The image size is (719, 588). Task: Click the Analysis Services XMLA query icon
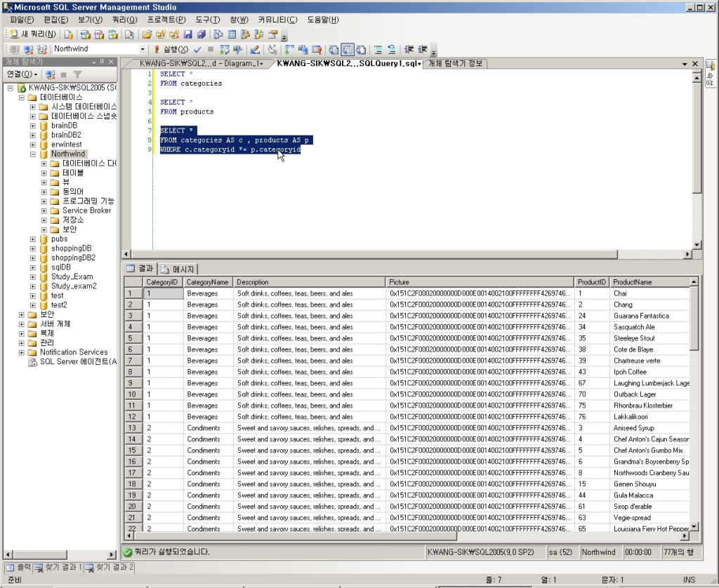tap(113, 34)
